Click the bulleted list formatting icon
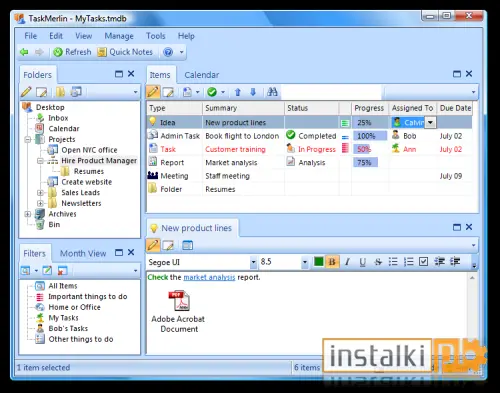500x393 pixels. [x=393, y=262]
